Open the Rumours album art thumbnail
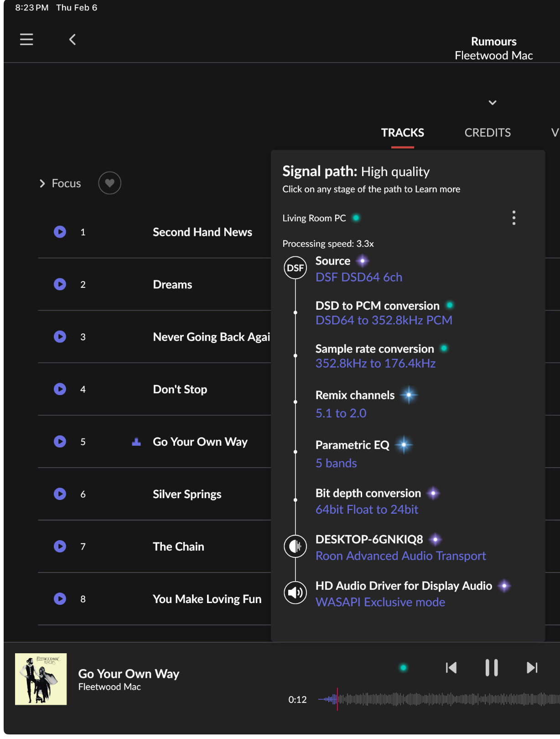560x739 pixels. tap(41, 679)
